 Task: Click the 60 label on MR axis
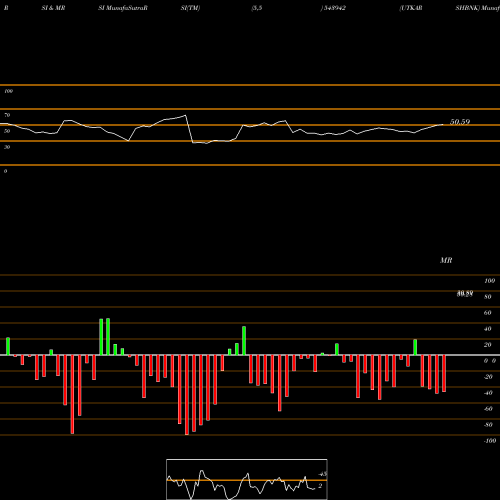488,313
